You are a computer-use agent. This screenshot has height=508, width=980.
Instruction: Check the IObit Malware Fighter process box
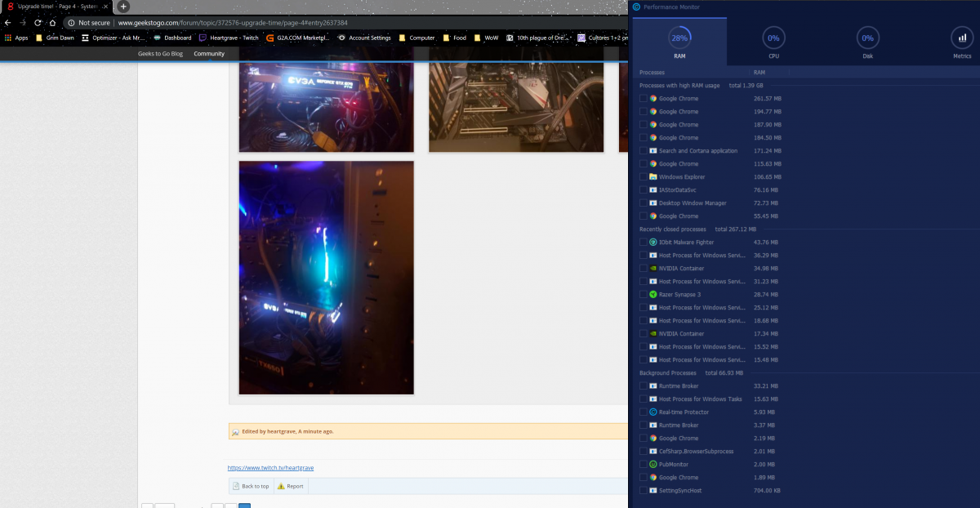coord(643,243)
